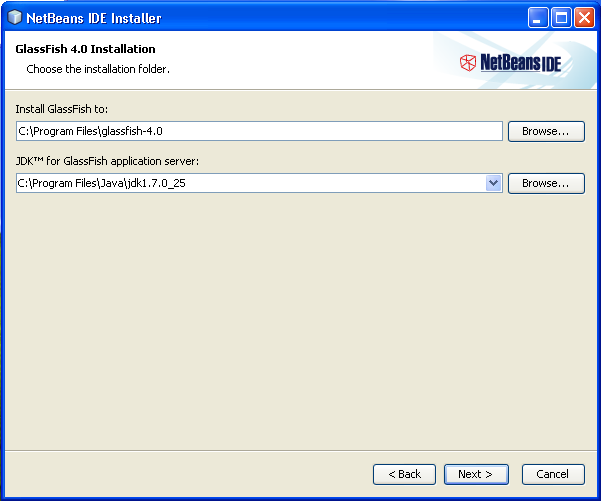Viewport: 601px width, 501px height.
Task: Open the JDK path dropdown arrow
Action: (x=493, y=183)
